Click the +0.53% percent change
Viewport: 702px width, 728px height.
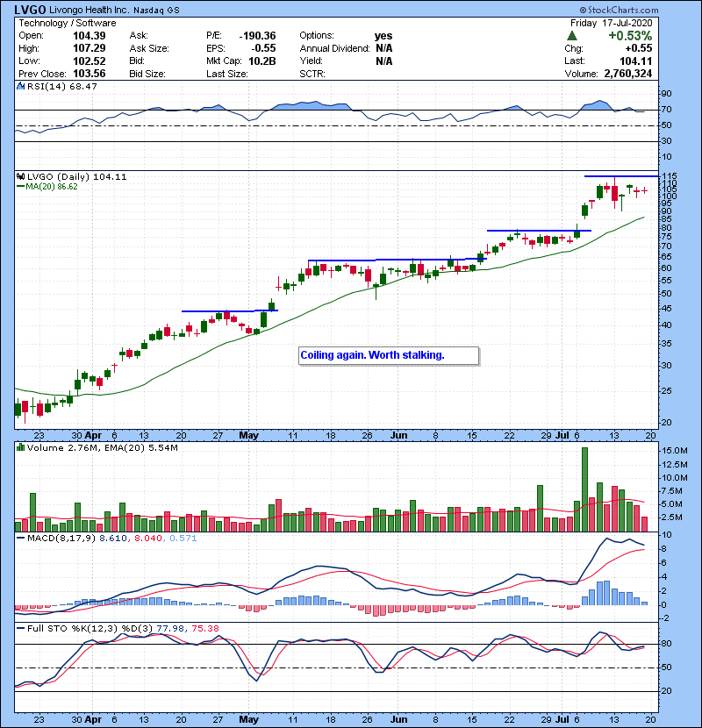coord(630,36)
